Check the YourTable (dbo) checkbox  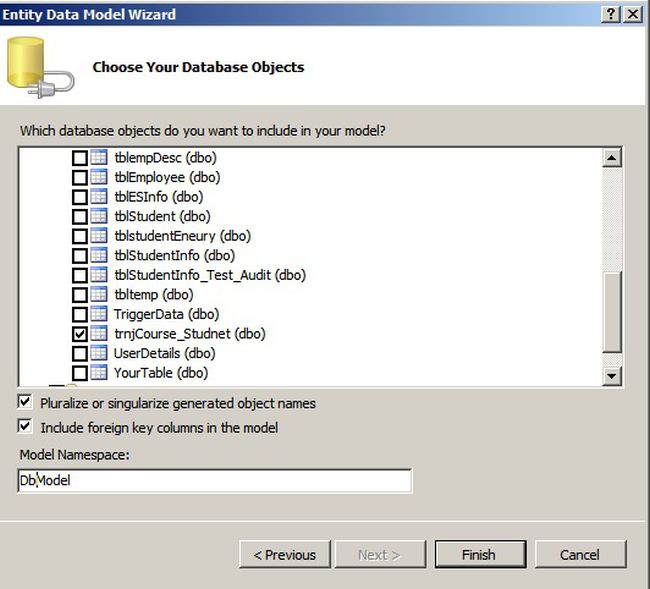click(80, 373)
